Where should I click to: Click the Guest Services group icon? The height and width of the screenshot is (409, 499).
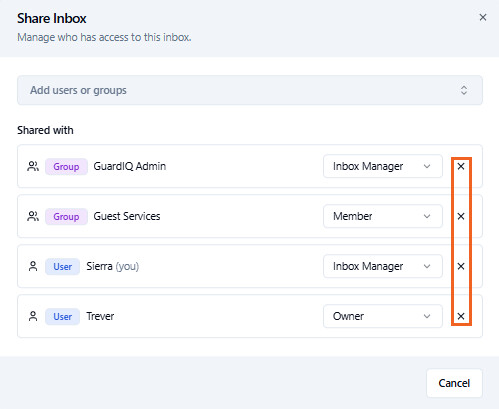pyautogui.click(x=33, y=216)
